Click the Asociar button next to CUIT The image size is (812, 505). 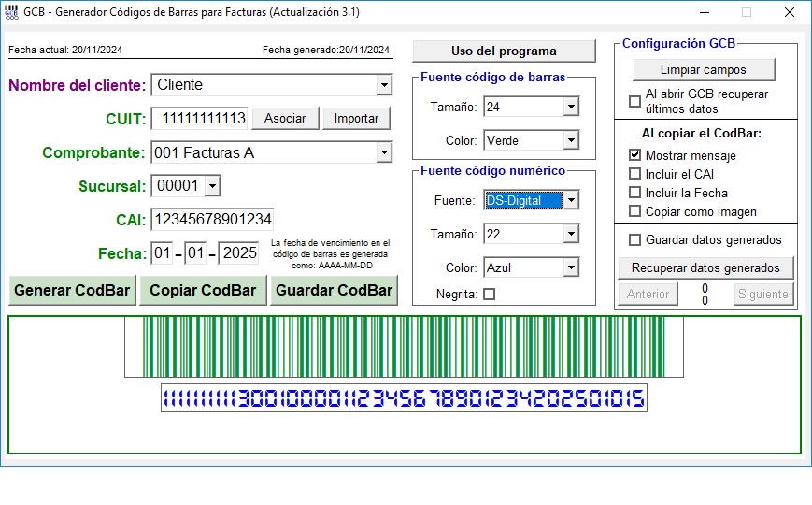(x=285, y=119)
